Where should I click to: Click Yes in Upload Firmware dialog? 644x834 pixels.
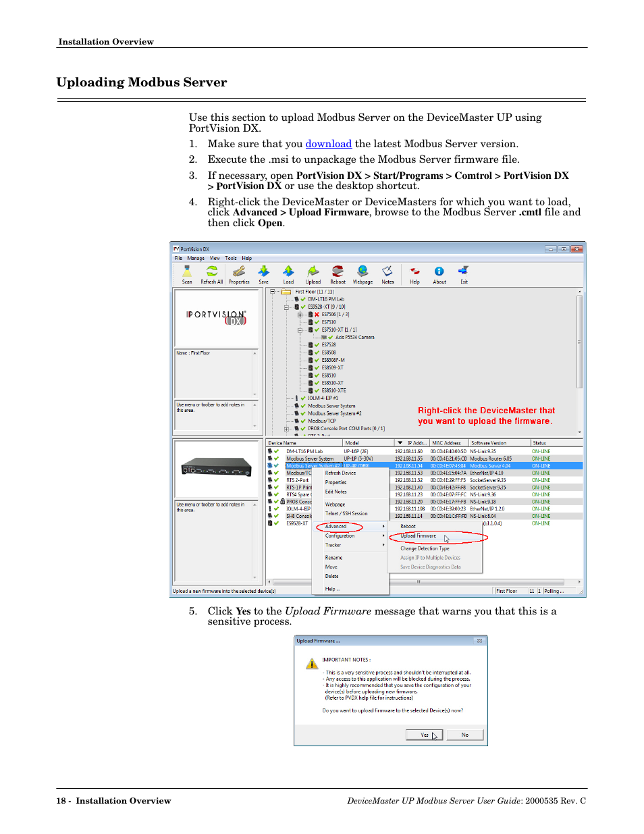(x=424, y=735)
